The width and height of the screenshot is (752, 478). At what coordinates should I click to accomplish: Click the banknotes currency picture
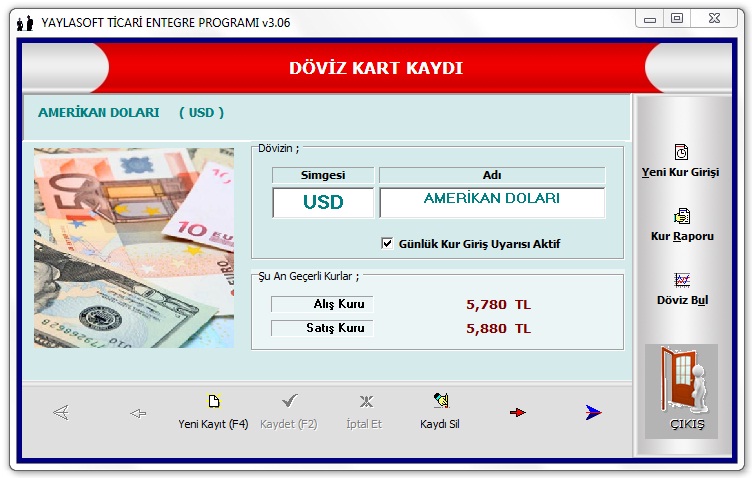(134, 248)
